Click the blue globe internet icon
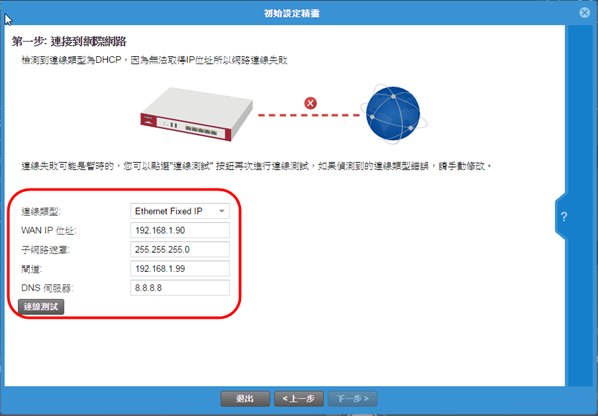Viewport: 598px width, 416px height. [x=393, y=114]
